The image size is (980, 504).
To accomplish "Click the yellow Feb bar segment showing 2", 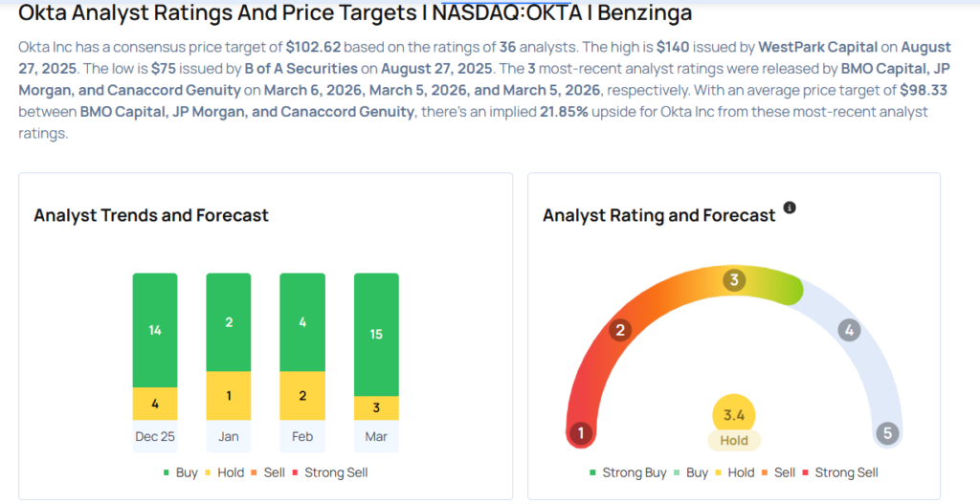I will pyautogui.click(x=302, y=396).
